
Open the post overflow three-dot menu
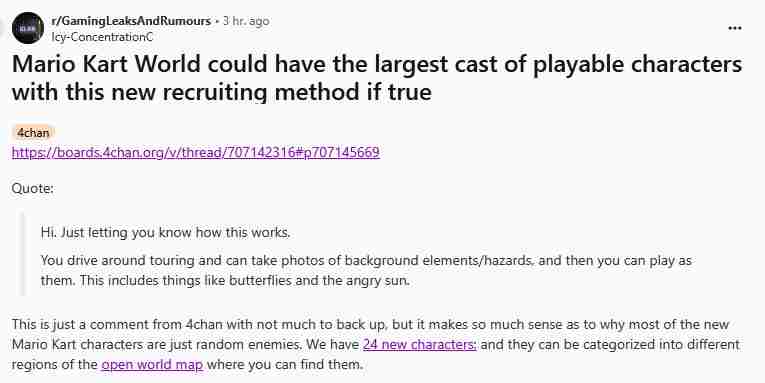pyautogui.click(x=734, y=28)
